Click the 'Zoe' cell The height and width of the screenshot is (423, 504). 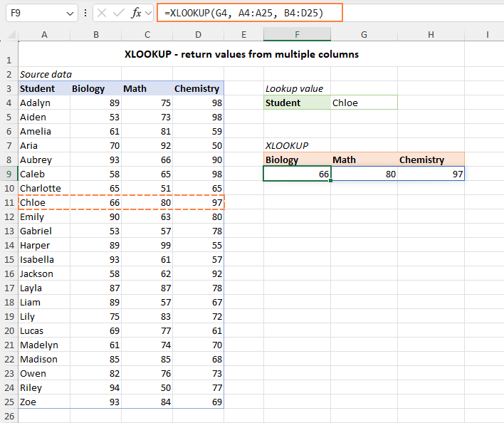(44, 402)
